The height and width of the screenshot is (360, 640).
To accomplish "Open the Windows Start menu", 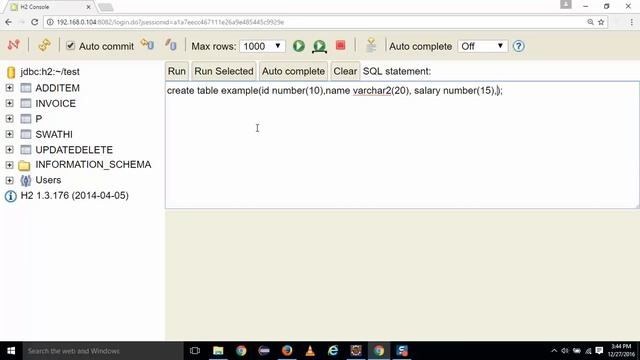I will pos(11,351).
